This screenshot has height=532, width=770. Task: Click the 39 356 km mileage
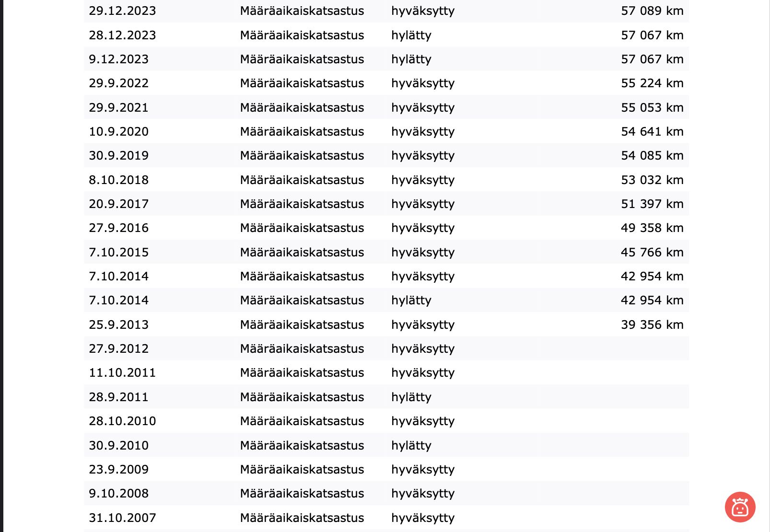coord(652,324)
